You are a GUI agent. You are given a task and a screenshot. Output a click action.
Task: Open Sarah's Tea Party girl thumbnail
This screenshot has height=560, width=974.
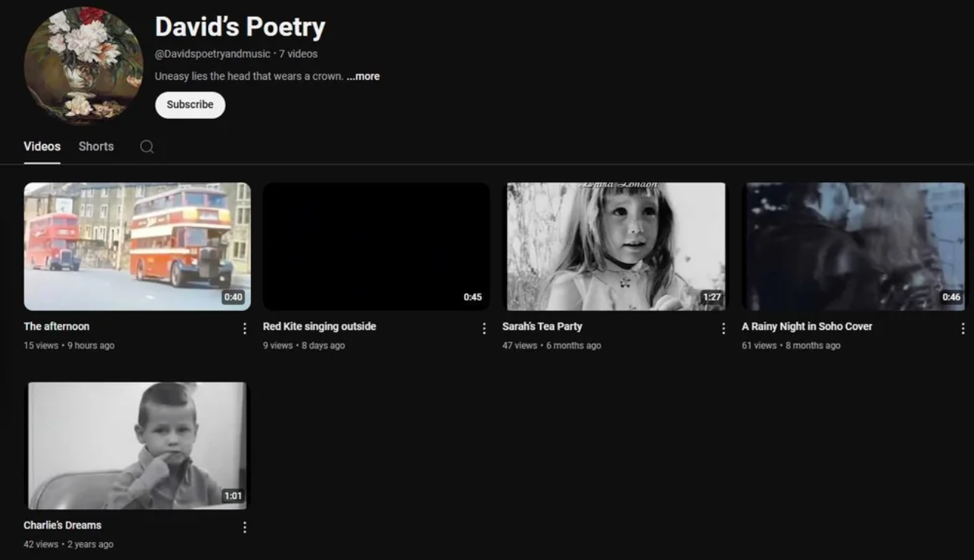tap(615, 246)
